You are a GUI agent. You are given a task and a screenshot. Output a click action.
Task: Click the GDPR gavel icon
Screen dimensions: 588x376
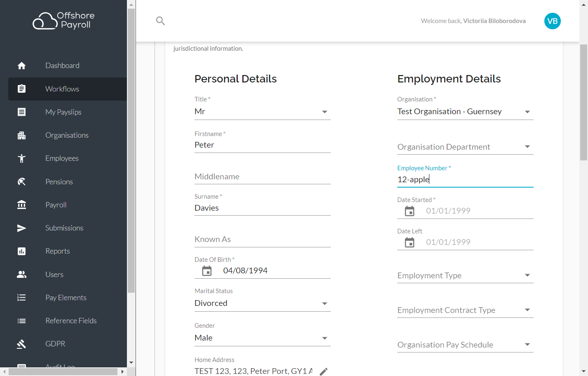pyautogui.click(x=22, y=344)
